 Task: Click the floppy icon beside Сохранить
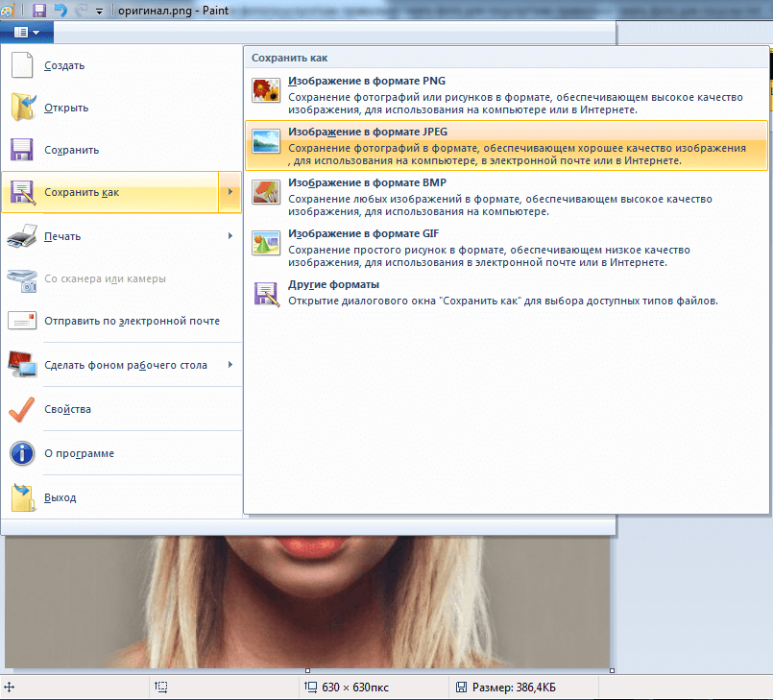(x=22, y=150)
